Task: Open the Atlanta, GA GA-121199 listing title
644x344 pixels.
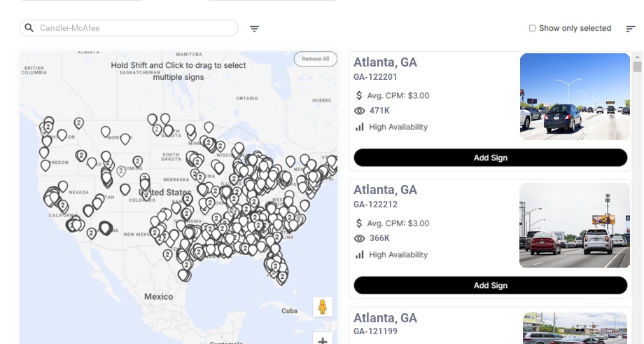Action: tap(385, 318)
